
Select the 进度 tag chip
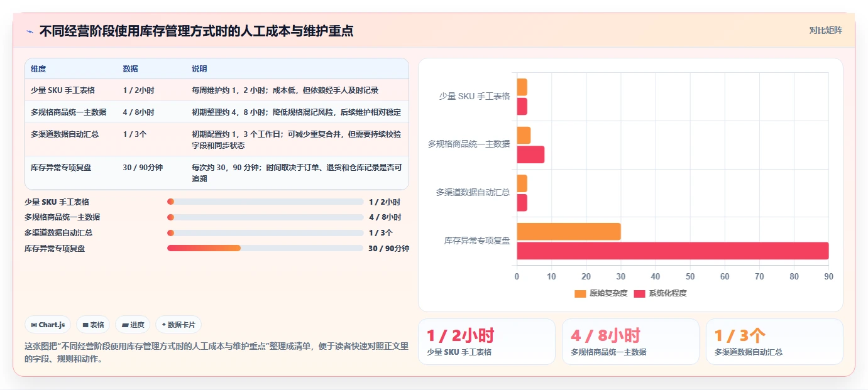click(x=133, y=325)
